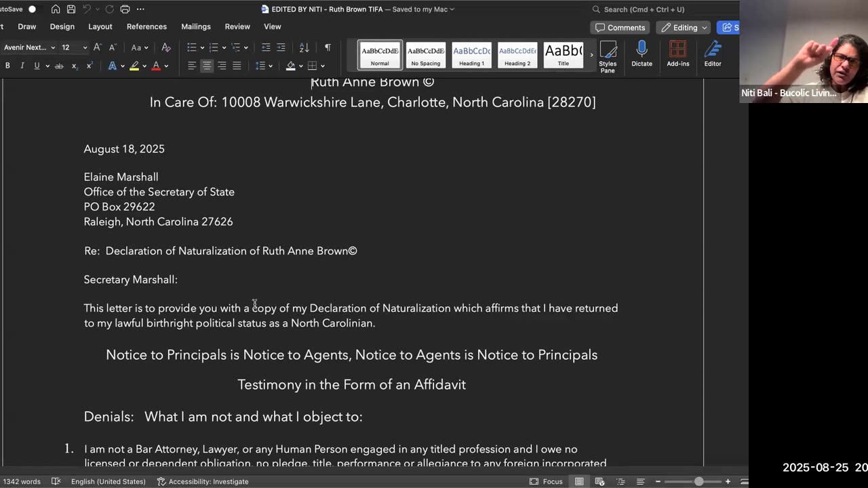Expand the bullet list options arrow
Image resolution: width=868 pixels, height=488 pixels.
(x=202, y=47)
